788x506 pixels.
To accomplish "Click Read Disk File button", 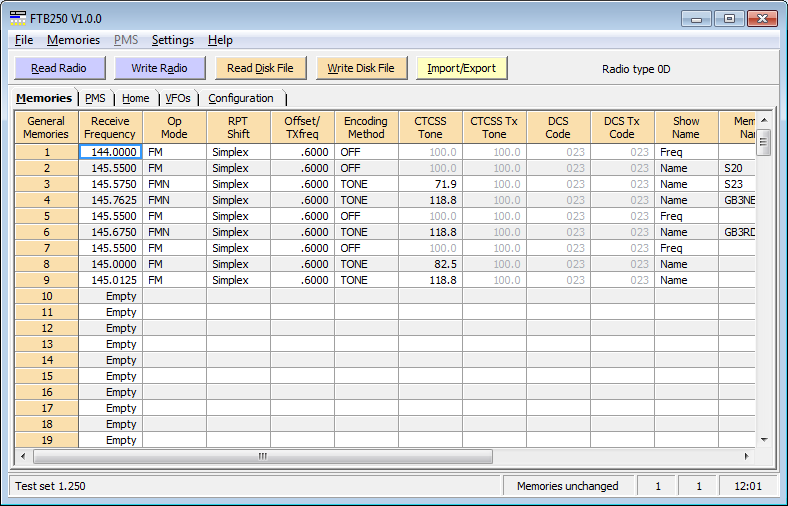I will pos(260,68).
